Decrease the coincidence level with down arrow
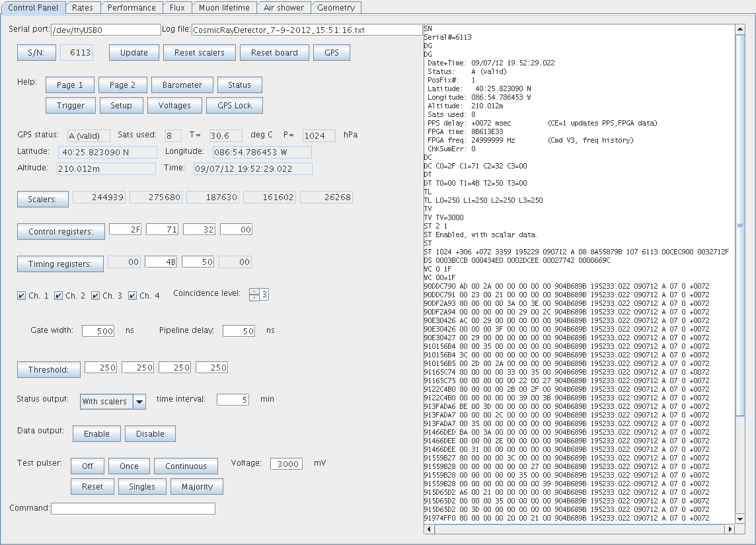 254,298
